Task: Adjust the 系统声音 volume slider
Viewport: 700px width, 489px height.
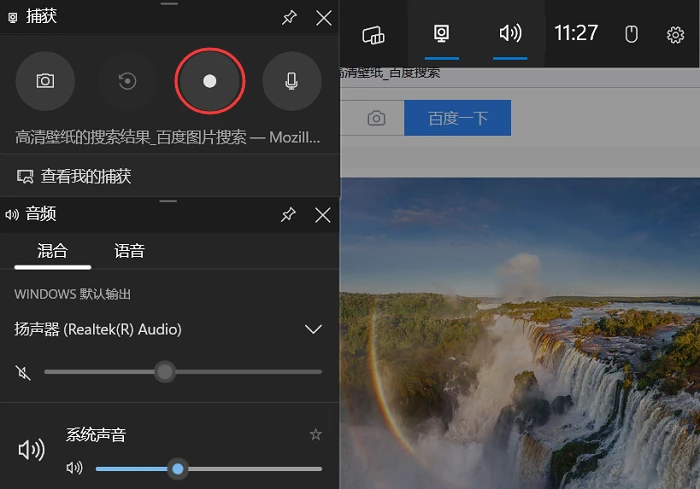Action: [208, 469]
